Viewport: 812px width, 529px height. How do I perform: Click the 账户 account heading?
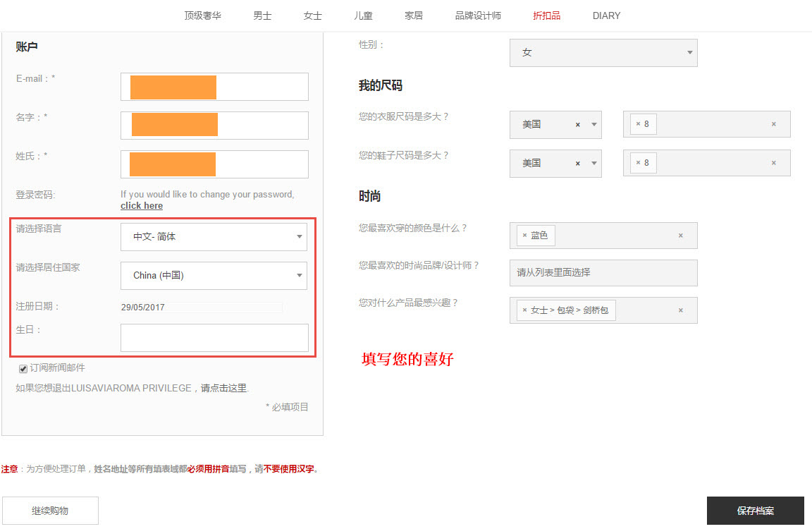click(x=26, y=47)
